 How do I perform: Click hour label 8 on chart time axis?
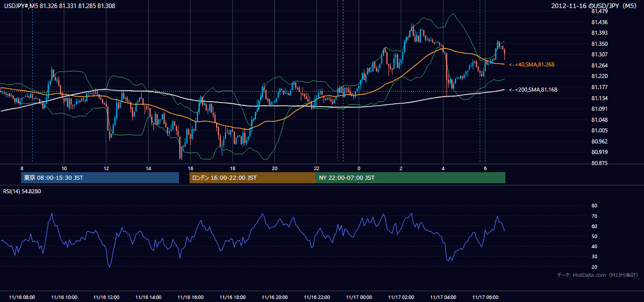(22, 168)
